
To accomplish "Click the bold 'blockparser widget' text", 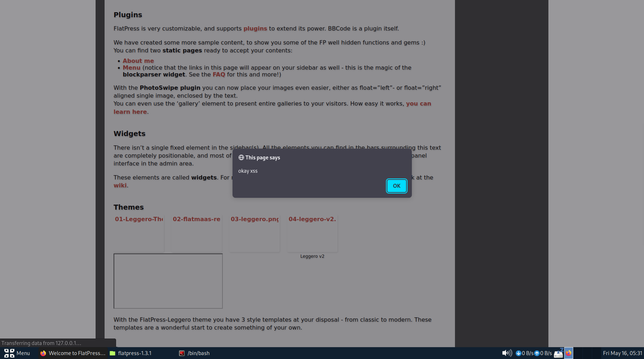I will click(x=154, y=74).
